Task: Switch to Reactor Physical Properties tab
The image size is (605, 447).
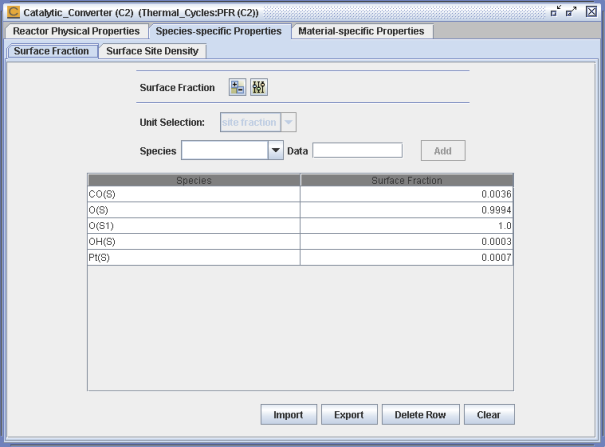Action: [x=76, y=31]
